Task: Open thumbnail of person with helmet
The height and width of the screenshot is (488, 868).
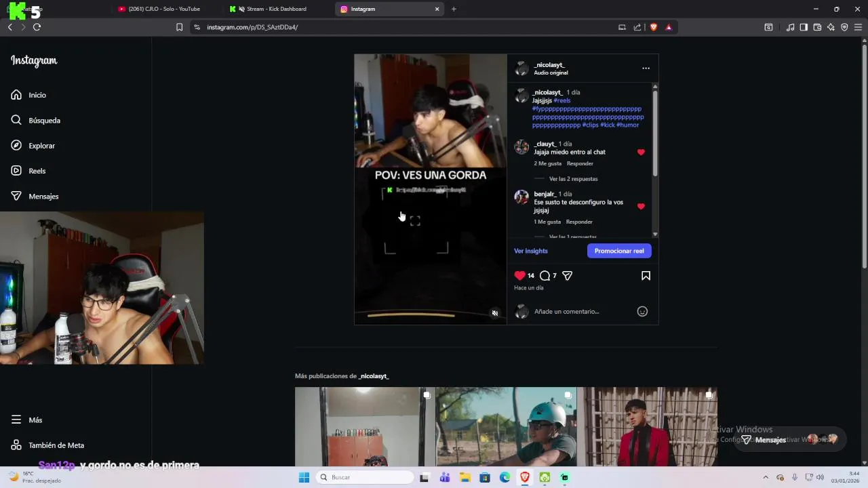Action: tap(506, 427)
